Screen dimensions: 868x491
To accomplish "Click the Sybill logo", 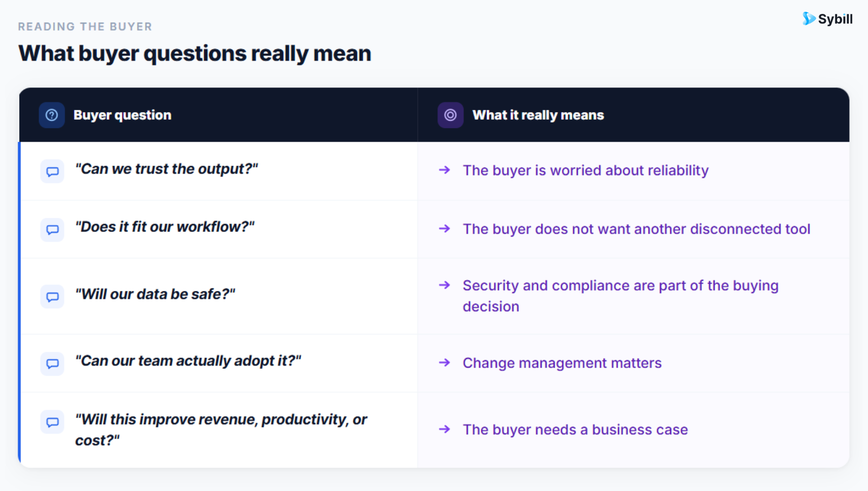I will [x=828, y=19].
